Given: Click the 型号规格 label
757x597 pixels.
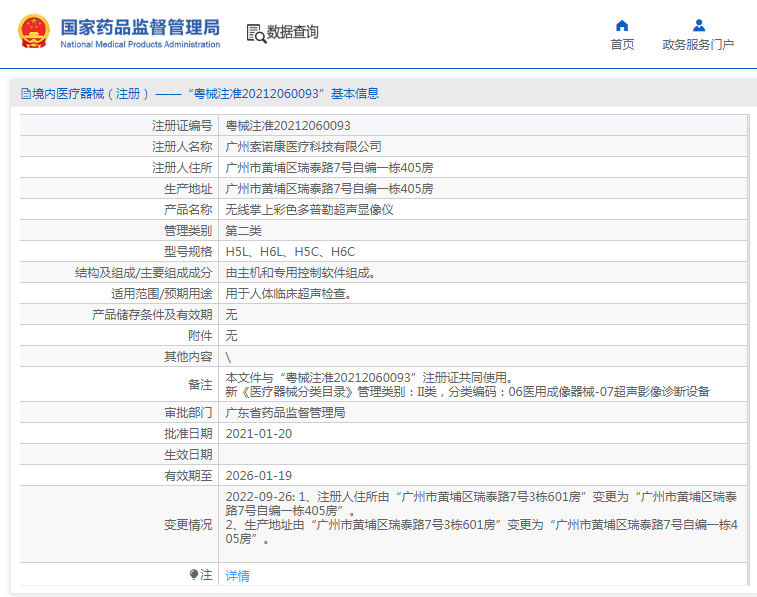Looking at the screenshot, I should (x=188, y=251).
